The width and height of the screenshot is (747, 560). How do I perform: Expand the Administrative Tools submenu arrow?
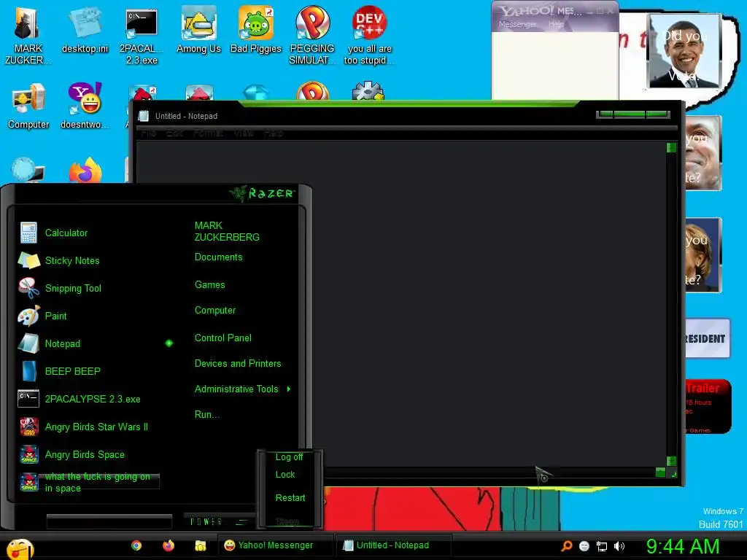point(289,389)
